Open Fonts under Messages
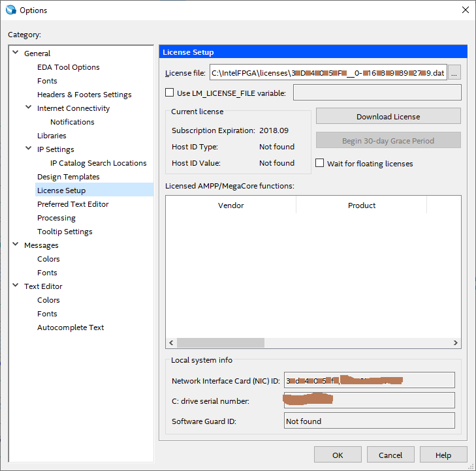Image resolution: width=476 pixels, height=471 pixels. (47, 273)
